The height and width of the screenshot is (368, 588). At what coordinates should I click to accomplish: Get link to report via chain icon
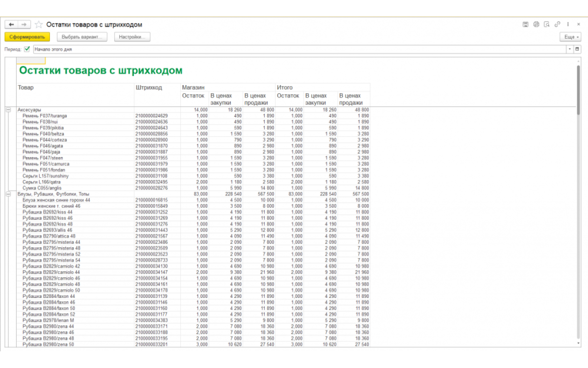tap(558, 25)
